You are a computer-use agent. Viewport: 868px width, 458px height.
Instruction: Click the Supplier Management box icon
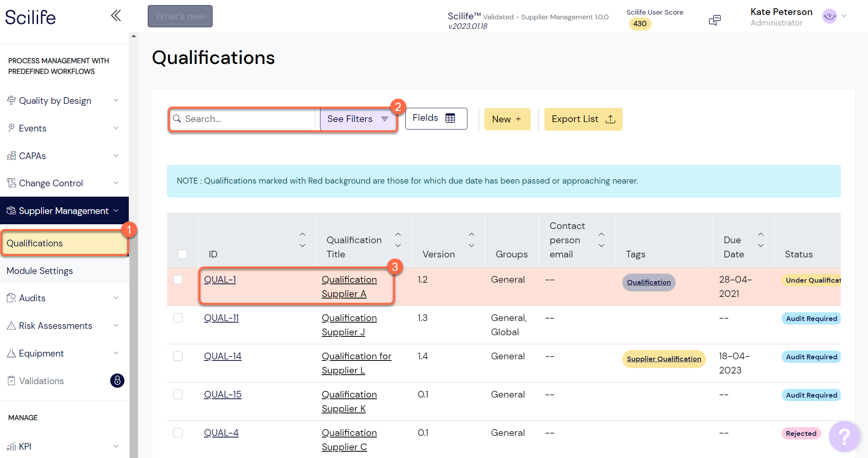tap(11, 210)
